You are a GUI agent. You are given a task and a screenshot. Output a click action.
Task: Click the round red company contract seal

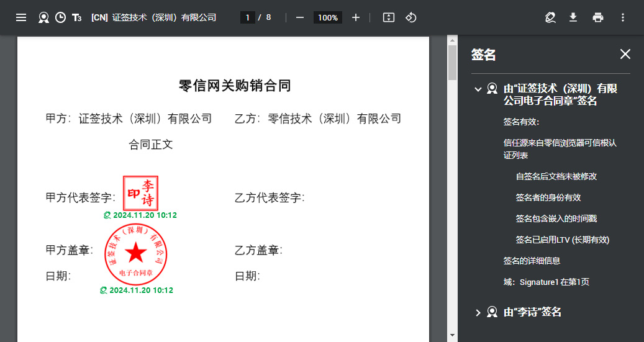click(135, 254)
